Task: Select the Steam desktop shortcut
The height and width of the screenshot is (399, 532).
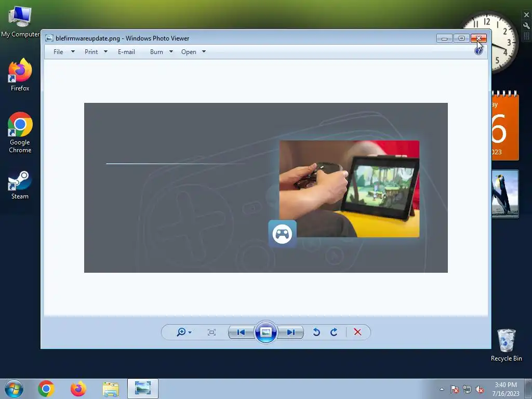Action: click(20, 185)
